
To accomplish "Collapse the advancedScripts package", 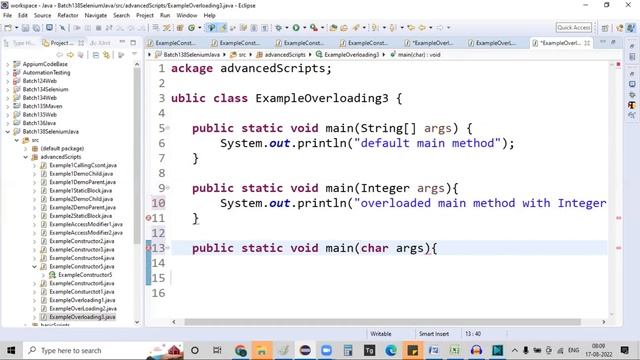I will tap(26, 157).
